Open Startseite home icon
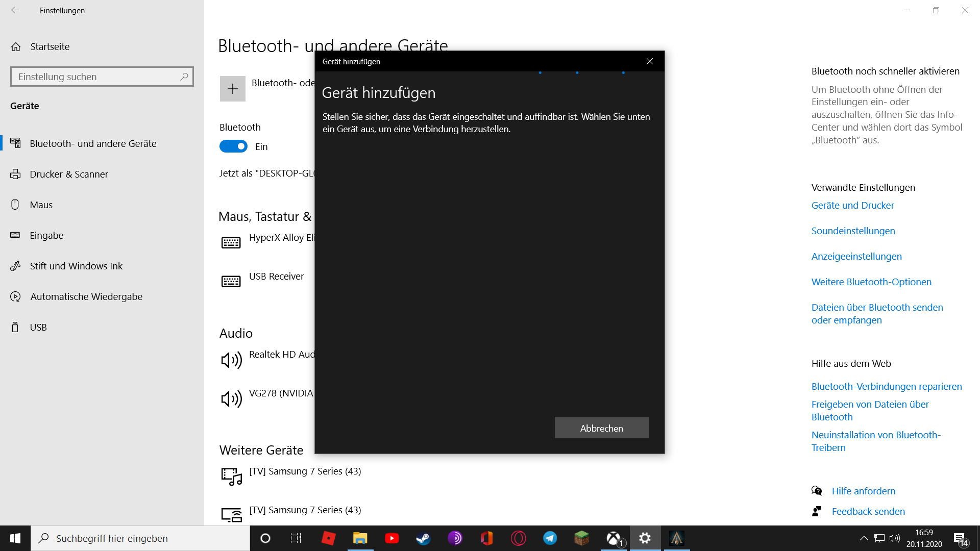This screenshot has width=980, height=551. coord(16,47)
